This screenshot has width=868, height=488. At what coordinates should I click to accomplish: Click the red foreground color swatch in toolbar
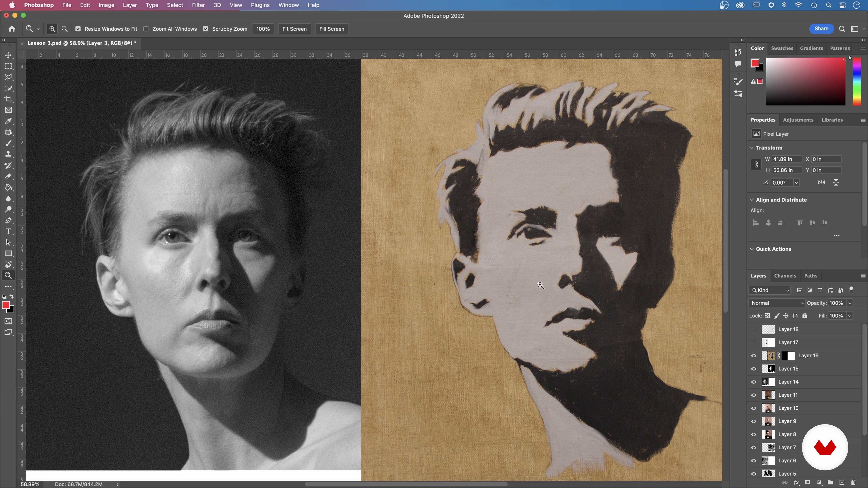pyautogui.click(x=5, y=305)
